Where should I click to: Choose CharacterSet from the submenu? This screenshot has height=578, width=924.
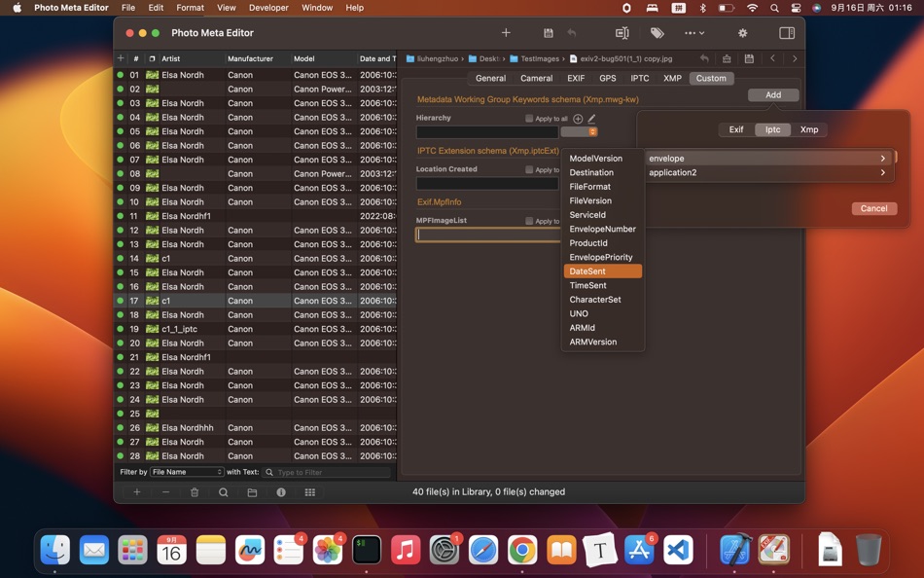(603, 300)
